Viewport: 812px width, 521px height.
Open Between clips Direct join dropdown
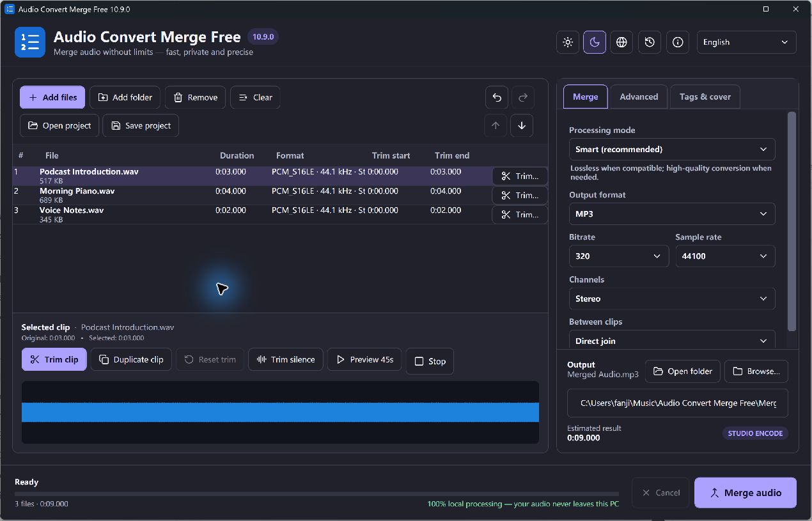pos(672,340)
